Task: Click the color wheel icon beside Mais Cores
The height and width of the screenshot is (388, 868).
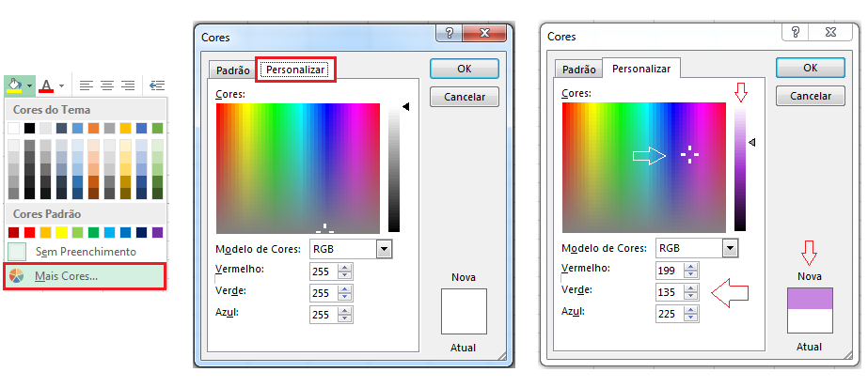Action: pyautogui.click(x=17, y=276)
